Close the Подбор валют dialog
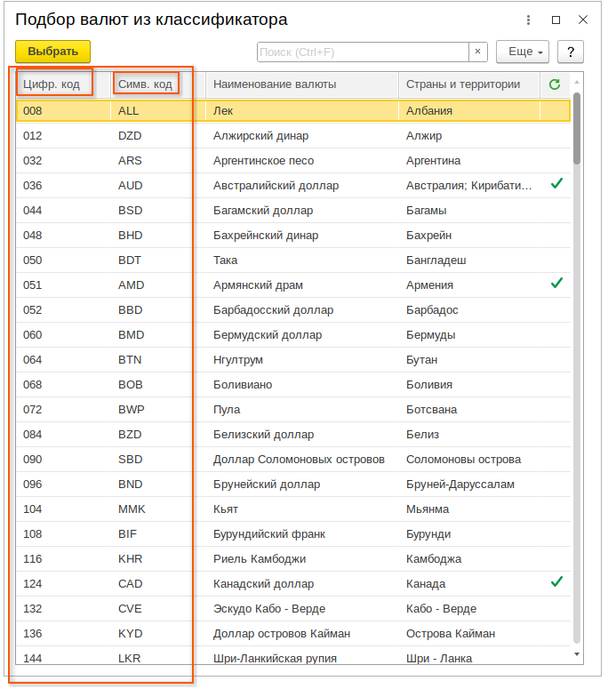 [583, 20]
